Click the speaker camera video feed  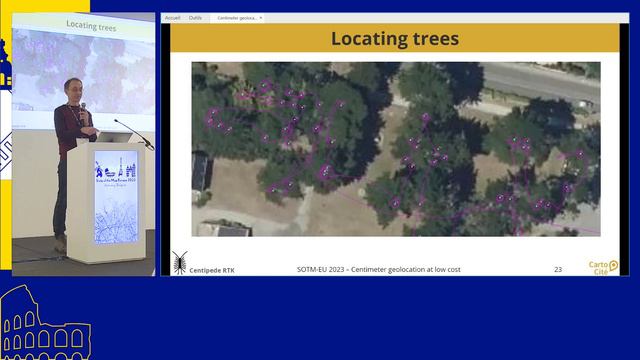coord(84,144)
